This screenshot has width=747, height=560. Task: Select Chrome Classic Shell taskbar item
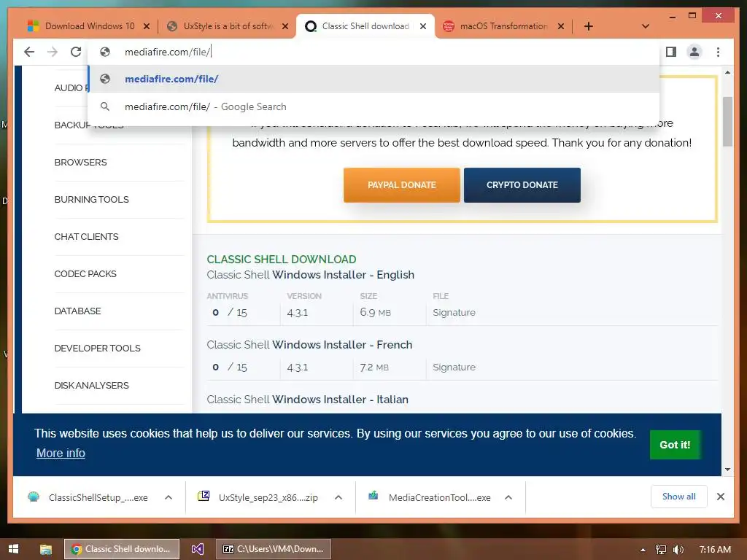click(122, 549)
